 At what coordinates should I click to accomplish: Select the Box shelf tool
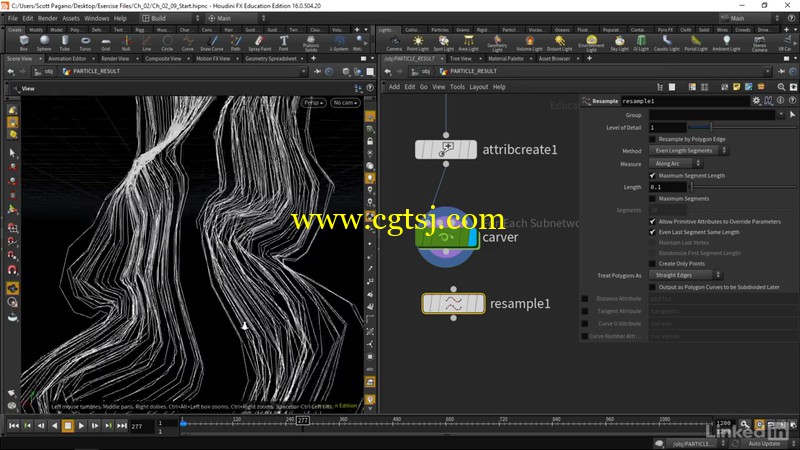click(x=23, y=43)
